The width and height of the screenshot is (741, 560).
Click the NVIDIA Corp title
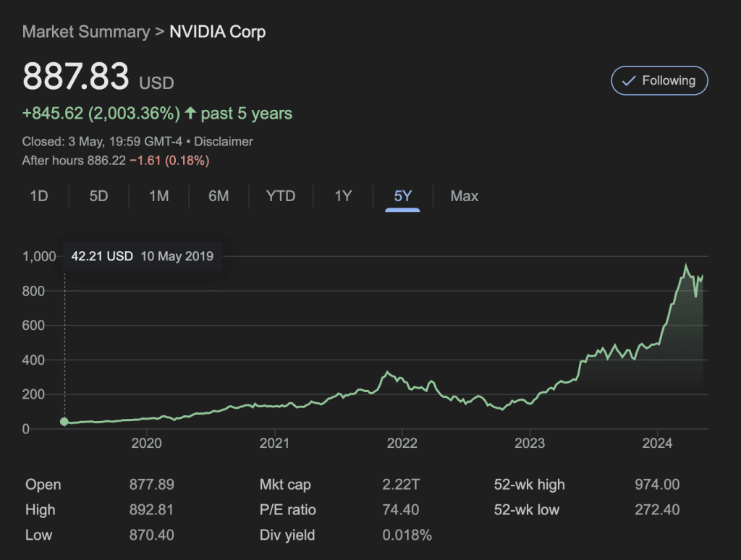[217, 32]
